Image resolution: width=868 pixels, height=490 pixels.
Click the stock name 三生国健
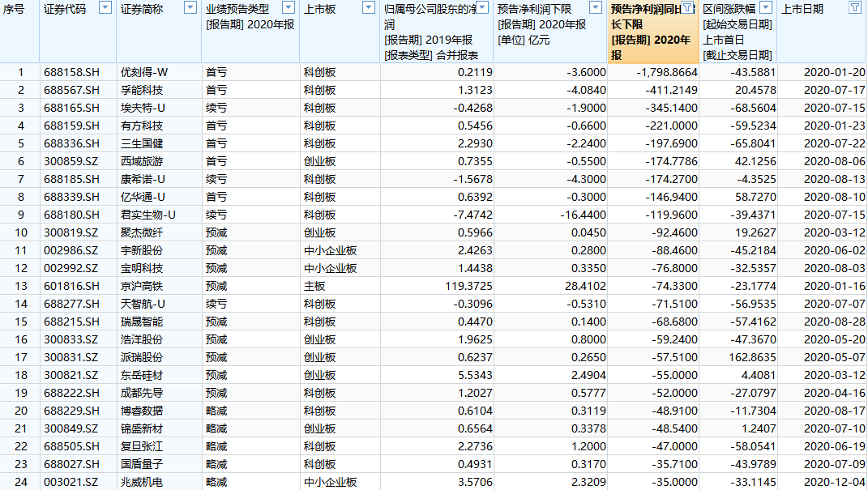click(x=142, y=144)
